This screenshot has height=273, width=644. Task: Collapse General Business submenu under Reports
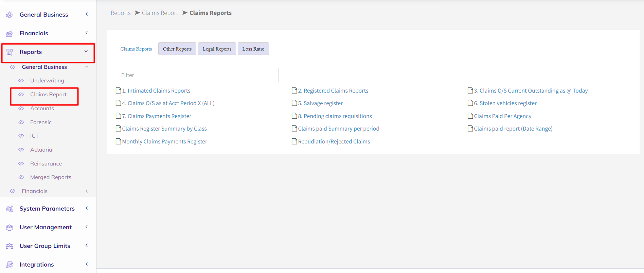[x=87, y=67]
